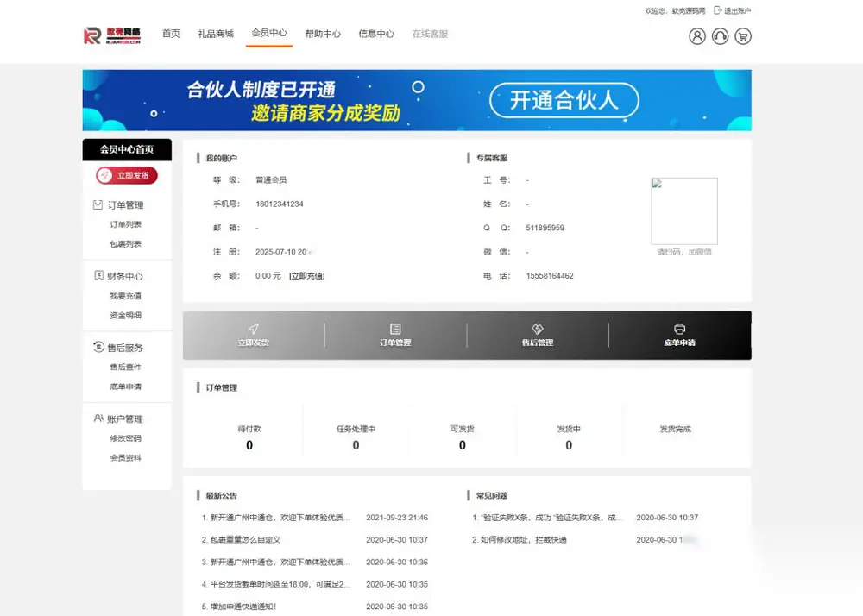Open 信息中心 in top navigation

(x=376, y=34)
